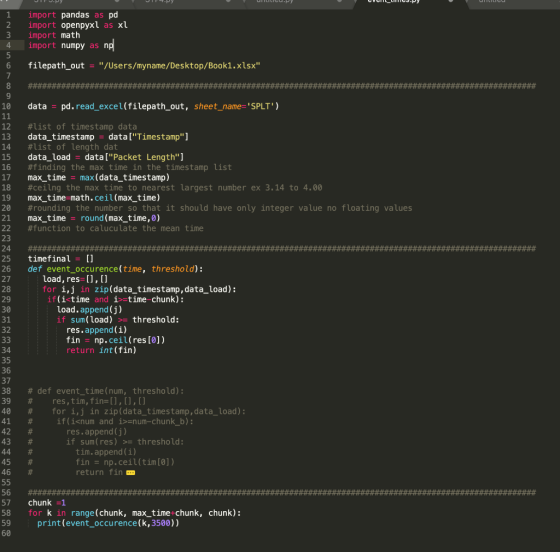Click the "max(data_timestamp)" expression

tap(125, 178)
